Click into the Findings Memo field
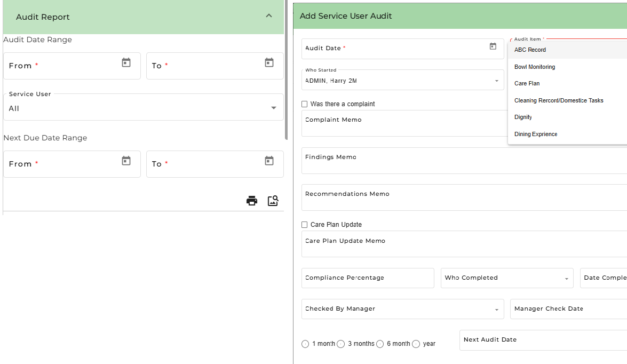The height and width of the screenshot is (364, 627). 464,161
